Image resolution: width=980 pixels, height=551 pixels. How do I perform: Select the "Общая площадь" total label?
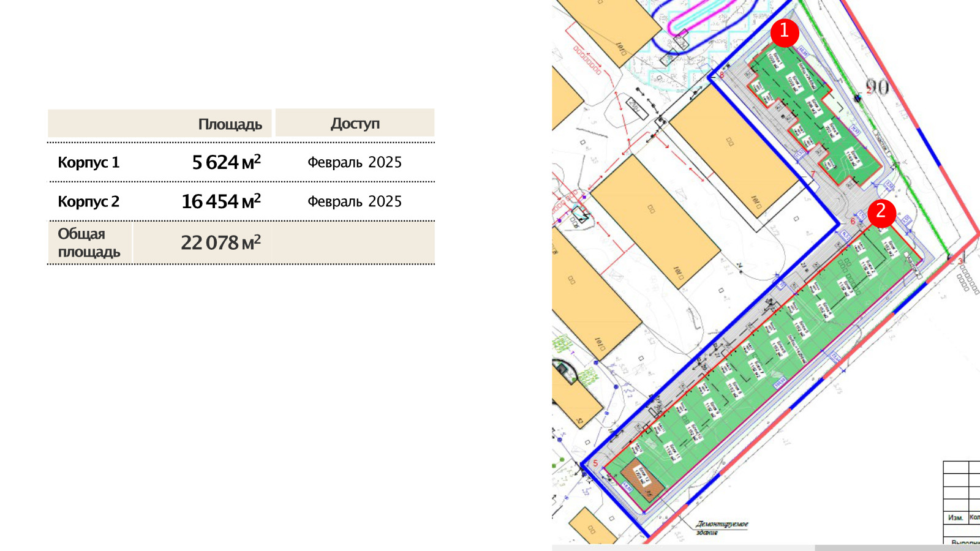[x=89, y=243]
